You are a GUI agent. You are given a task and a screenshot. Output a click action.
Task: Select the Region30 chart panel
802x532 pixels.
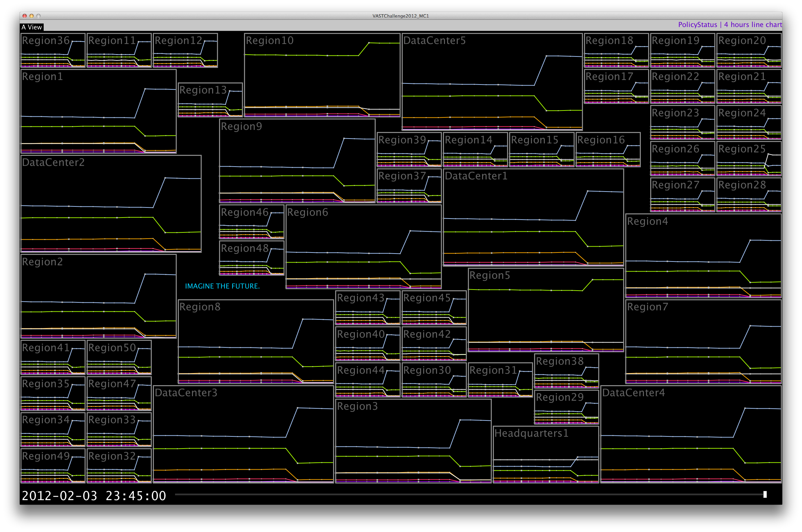434,380
